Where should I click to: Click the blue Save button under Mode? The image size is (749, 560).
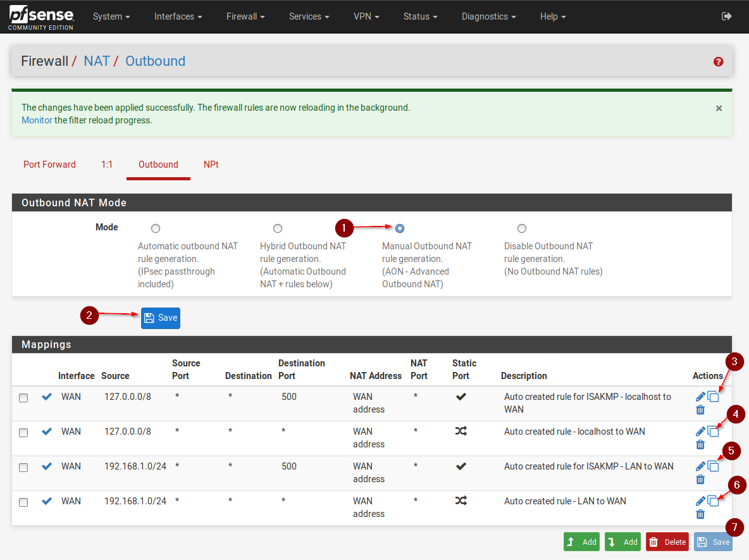click(x=161, y=318)
